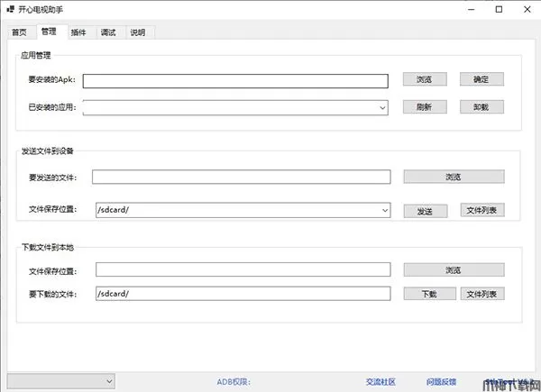This screenshot has height=392, width=541.
Task: Browse for an APK with 浏览
Action: (x=425, y=79)
